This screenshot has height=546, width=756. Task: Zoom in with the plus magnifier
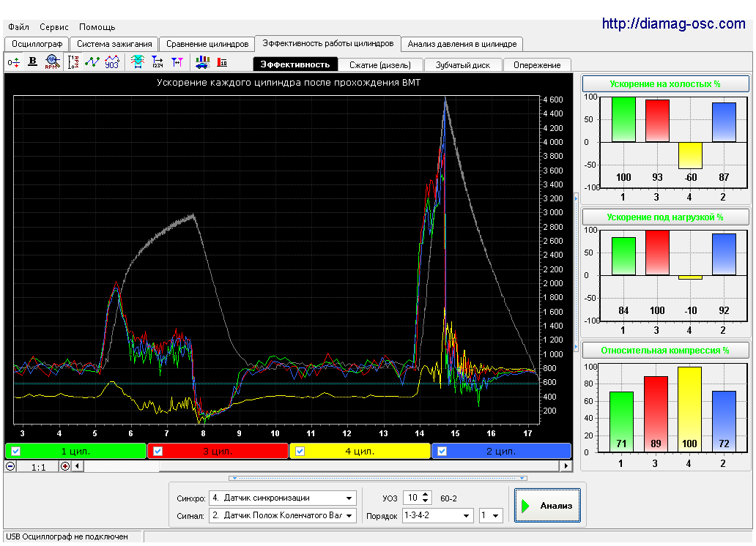point(65,466)
